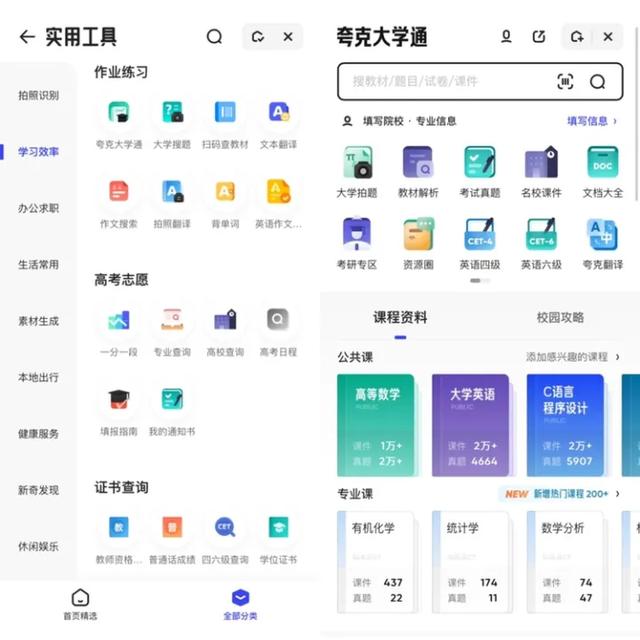Open the 四六级查询 tool
This screenshot has width=640, height=640.
(x=225, y=527)
